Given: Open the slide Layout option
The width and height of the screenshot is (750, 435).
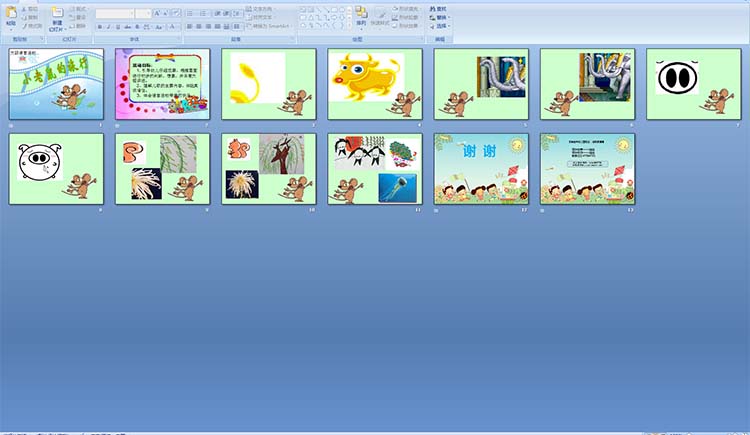Looking at the screenshot, I should coord(79,9).
